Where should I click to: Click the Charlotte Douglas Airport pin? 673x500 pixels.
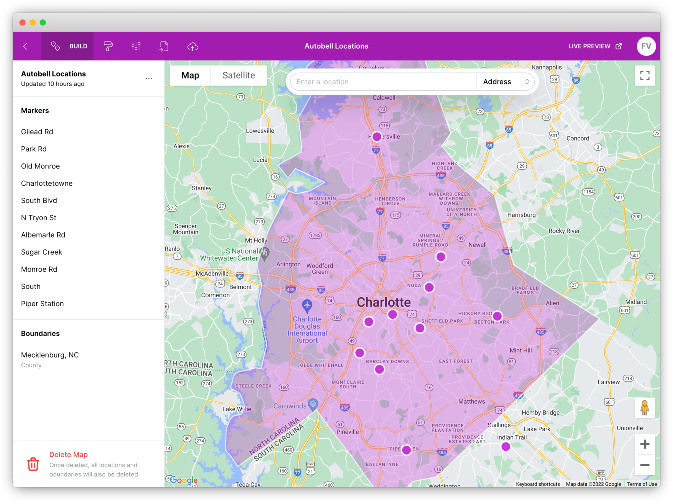pyautogui.click(x=306, y=306)
